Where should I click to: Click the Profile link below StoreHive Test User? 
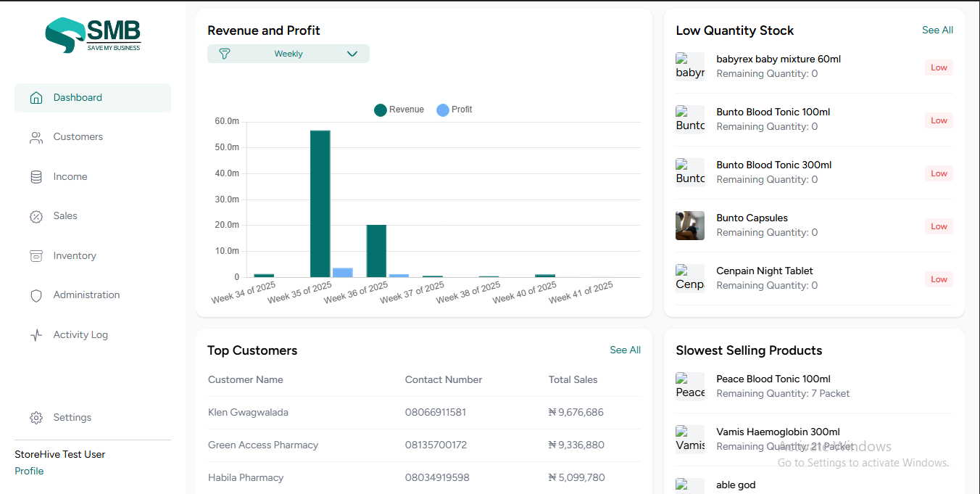coord(29,471)
